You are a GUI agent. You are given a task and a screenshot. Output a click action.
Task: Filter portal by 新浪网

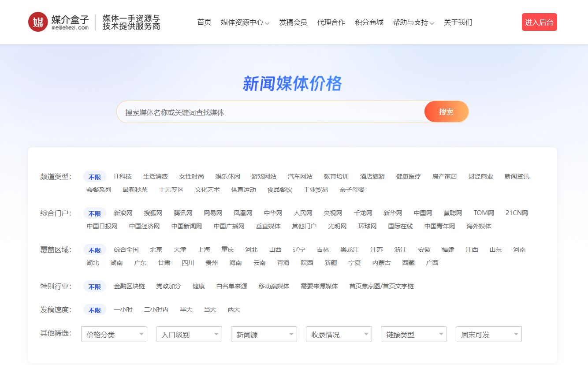(123, 213)
